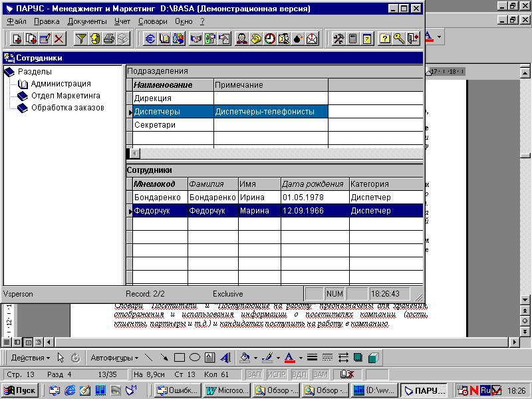Click the 3-D style icon in Word
The height and width of the screenshot is (399, 532).
click(x=373, y=358)
